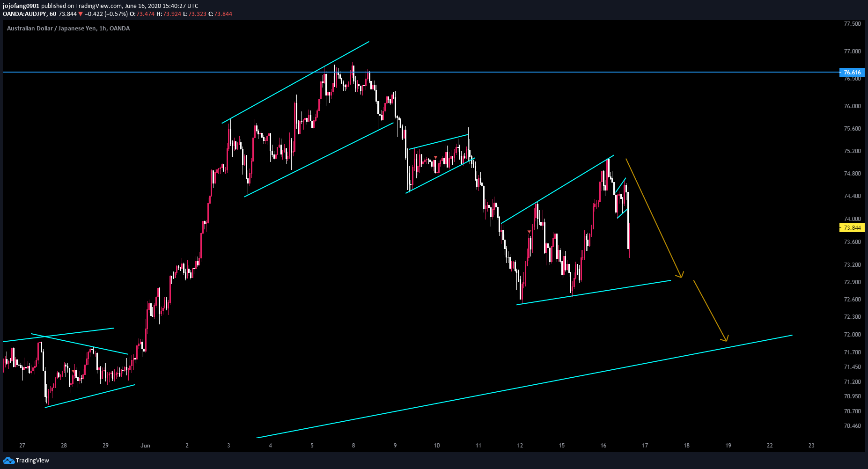Click the 77.500 price axis label

(852, 24)
